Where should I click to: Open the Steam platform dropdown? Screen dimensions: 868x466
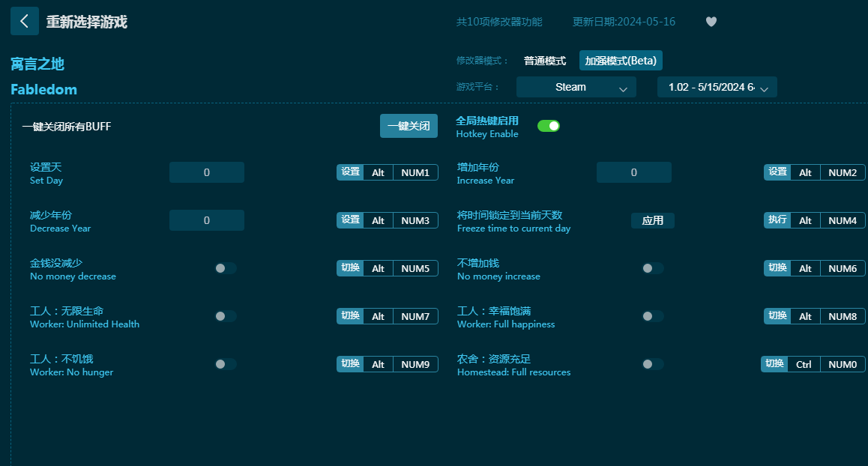pos(576,87)
